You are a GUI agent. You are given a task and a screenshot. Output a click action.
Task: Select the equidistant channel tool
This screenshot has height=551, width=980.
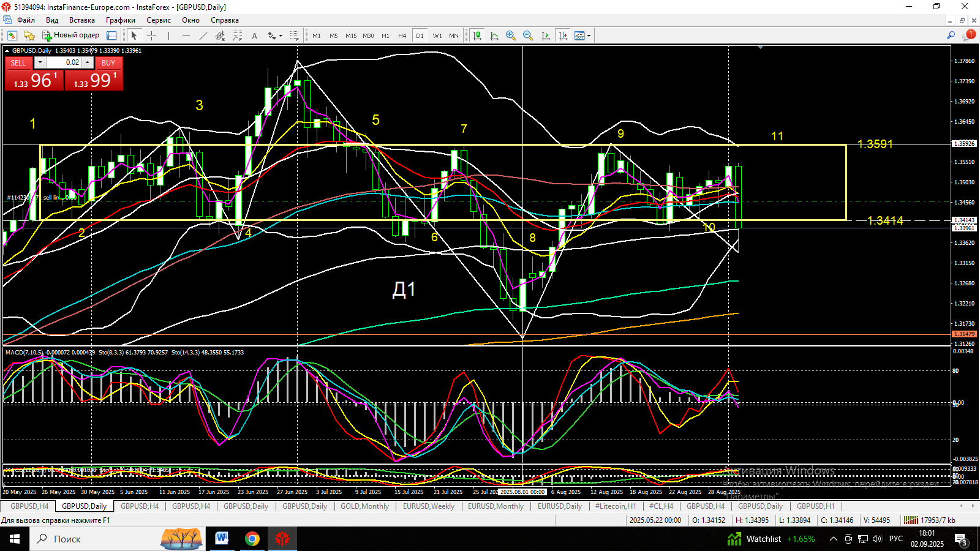point(221,36)
